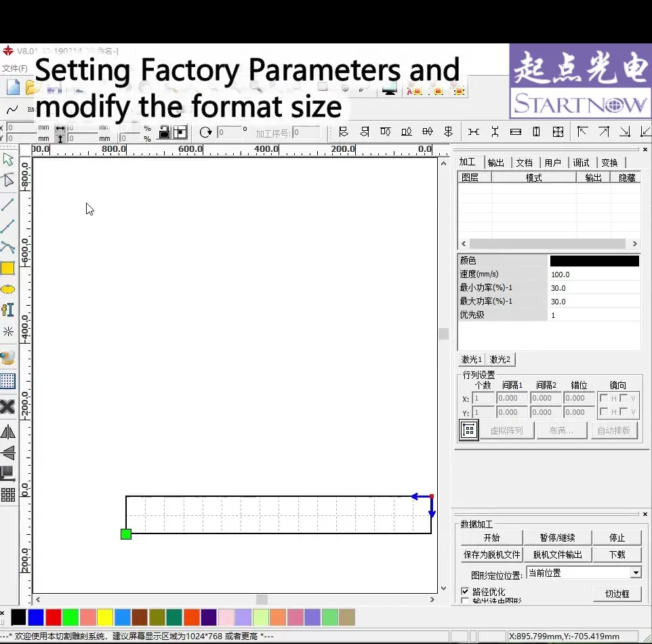The image size is (652, 644).
Task: Open the 文件(F) menu
Action: coord(14,68)
